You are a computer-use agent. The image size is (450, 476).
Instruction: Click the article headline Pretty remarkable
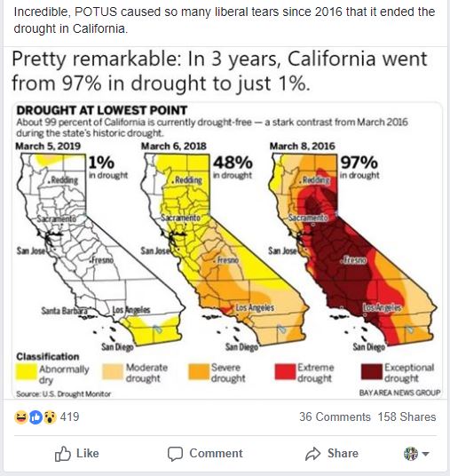(219, 71)
